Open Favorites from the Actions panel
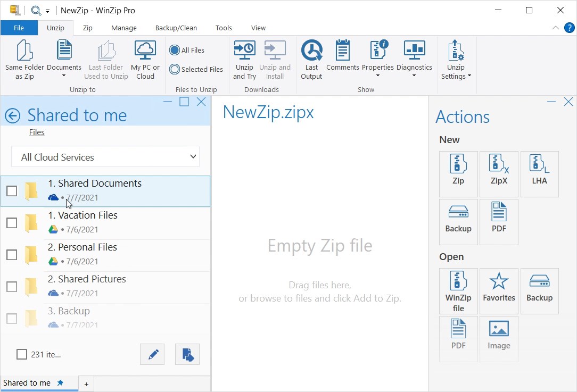Image resolution: width=577 pixels, height=392 pixels. pyautogui.click(x=499, y=290)
